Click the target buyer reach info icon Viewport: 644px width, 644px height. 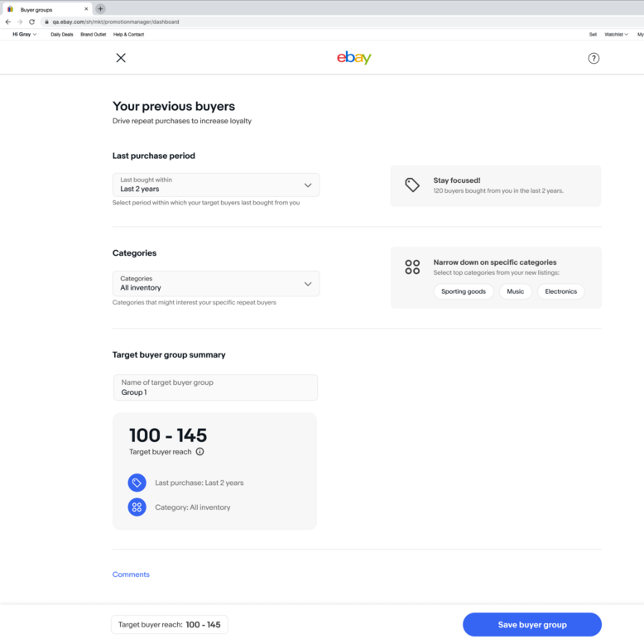coord(199,452)
